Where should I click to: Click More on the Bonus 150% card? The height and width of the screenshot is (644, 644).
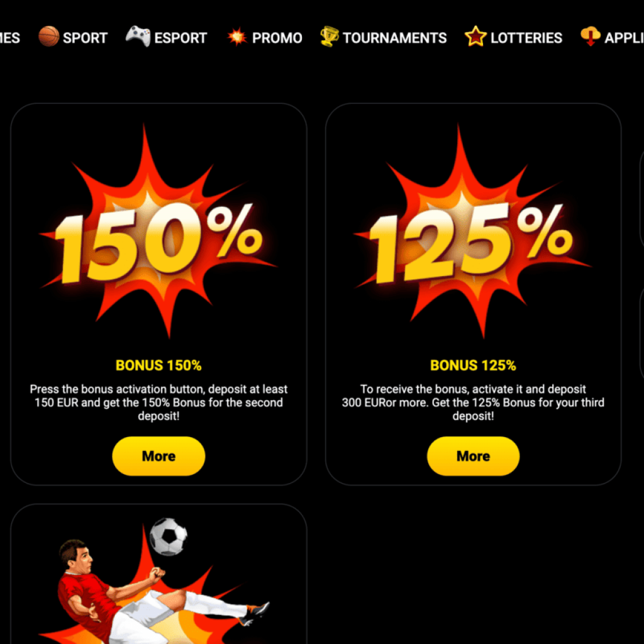158,456
